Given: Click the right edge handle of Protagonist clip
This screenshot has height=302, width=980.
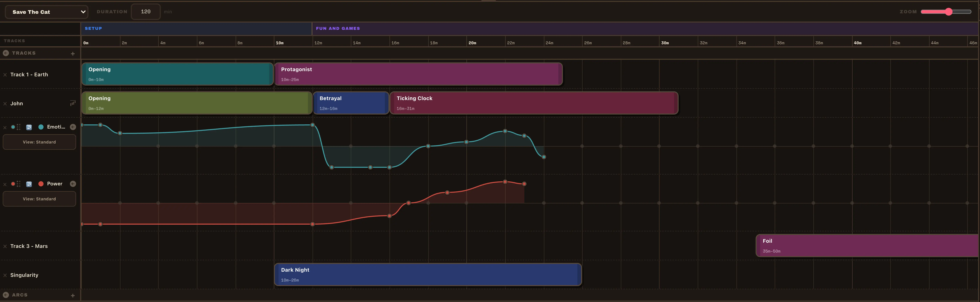Looking at the screenshot, I should click(x=560, y=74).
